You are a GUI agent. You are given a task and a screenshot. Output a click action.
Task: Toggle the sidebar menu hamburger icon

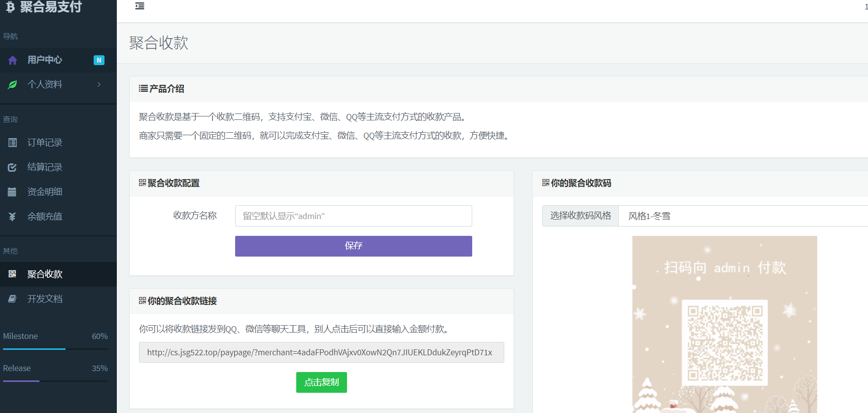coord(140,6)
